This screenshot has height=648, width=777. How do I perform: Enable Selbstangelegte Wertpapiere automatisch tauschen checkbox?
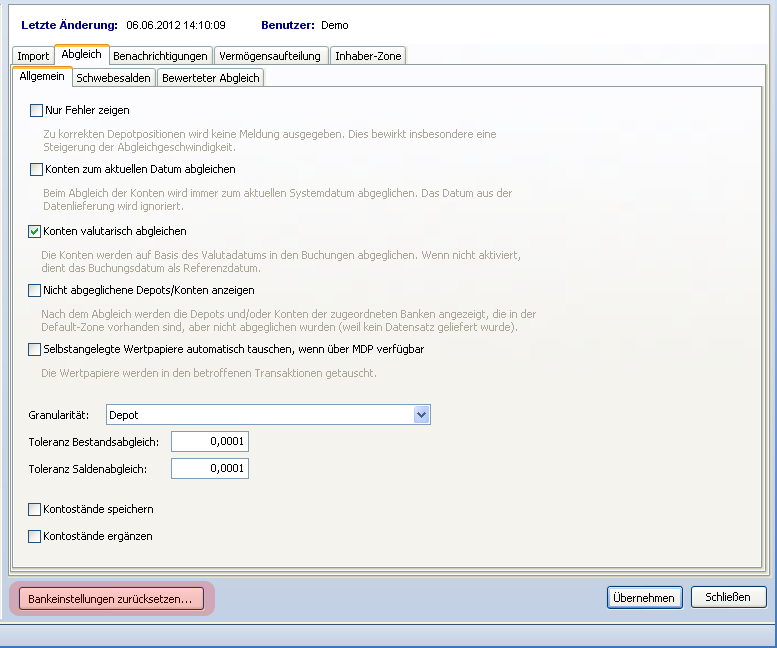(37, 349)
